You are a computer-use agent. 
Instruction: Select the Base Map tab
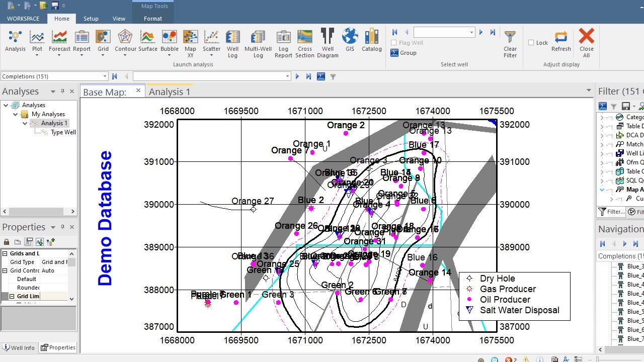(105, 92)
